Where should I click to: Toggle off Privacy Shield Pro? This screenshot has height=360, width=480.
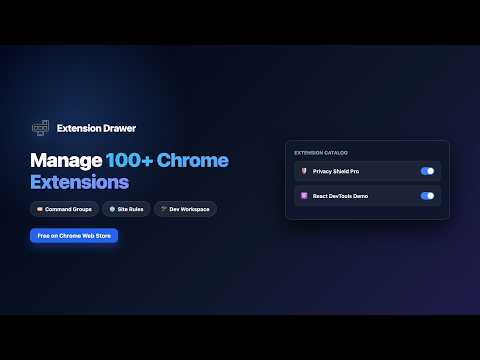(427, 171)
